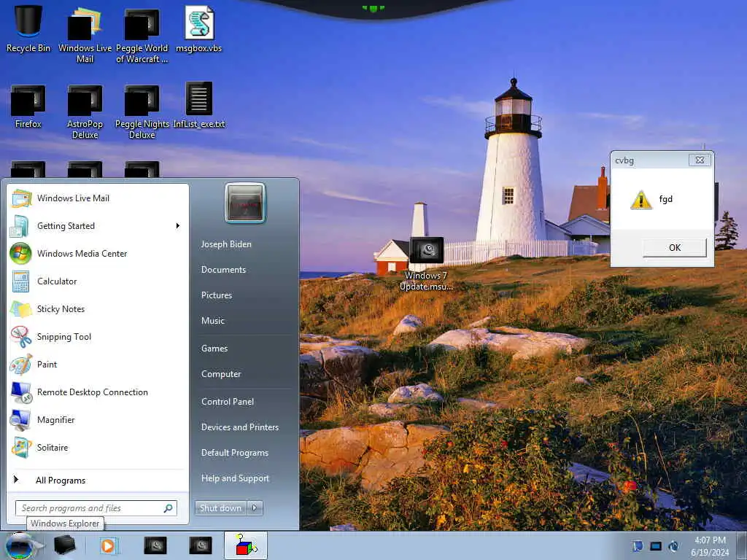Image resolution: width=747 pixels, height=560 pixels.
Task: Click OK in the cvbg dialog
Action: [x=675, y=248]
